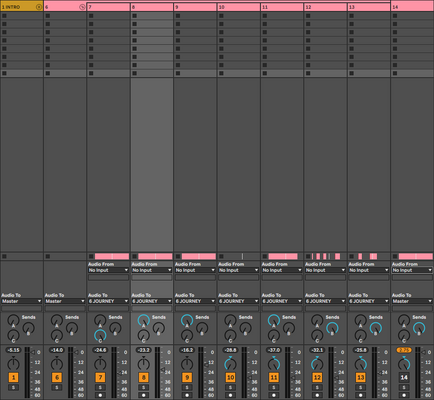The image size is (434, 400).
Task: Arm track 9 for recording
Action: 187,395
